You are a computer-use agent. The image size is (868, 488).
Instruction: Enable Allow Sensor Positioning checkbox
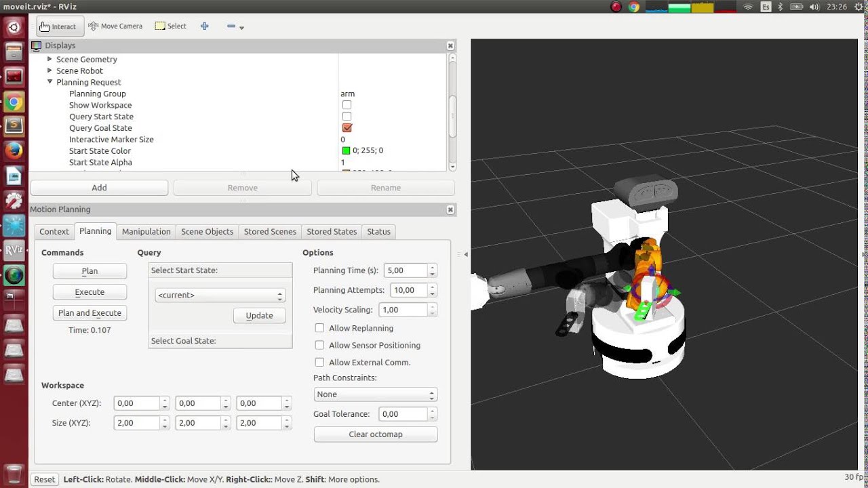(319, 345)
